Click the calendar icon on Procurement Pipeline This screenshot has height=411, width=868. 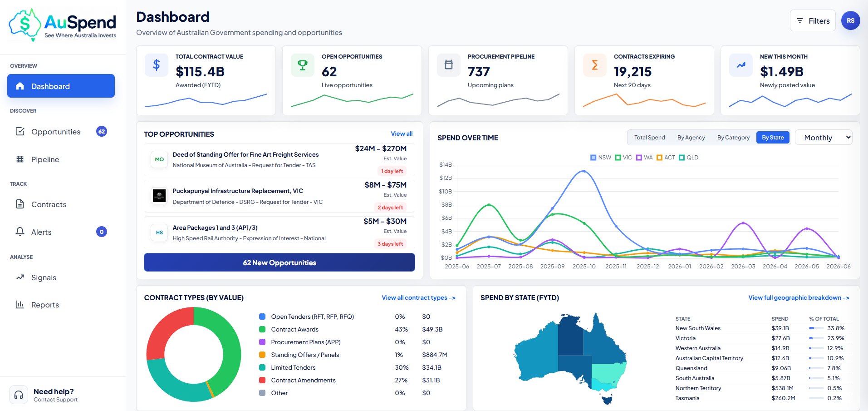(449, 65)
